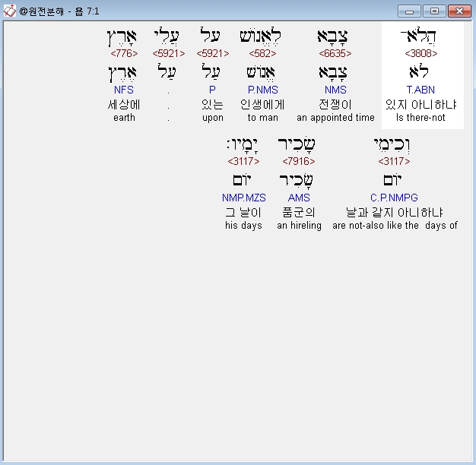Click the morphology code NFS
This screenshot has height=465, width=476.
123,90
